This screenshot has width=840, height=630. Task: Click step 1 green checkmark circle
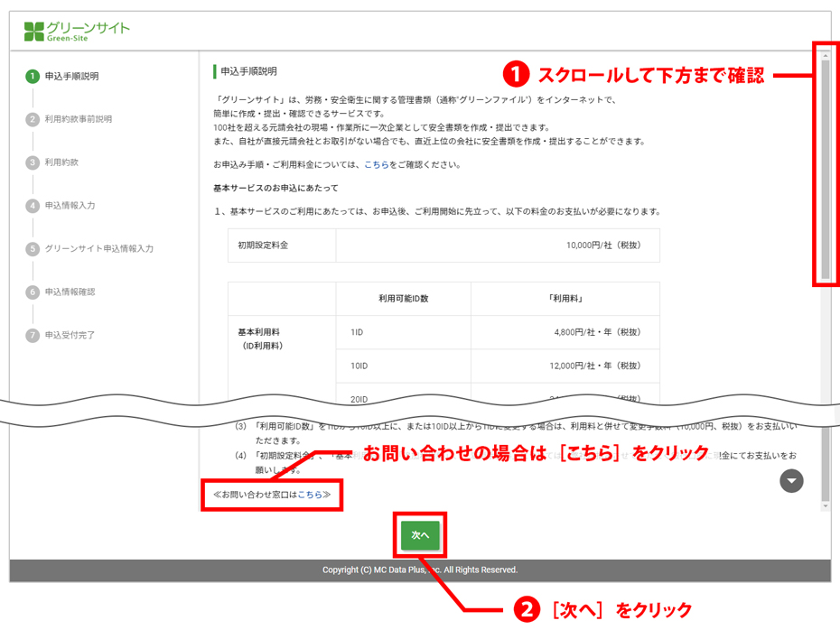tap(33, 77)
